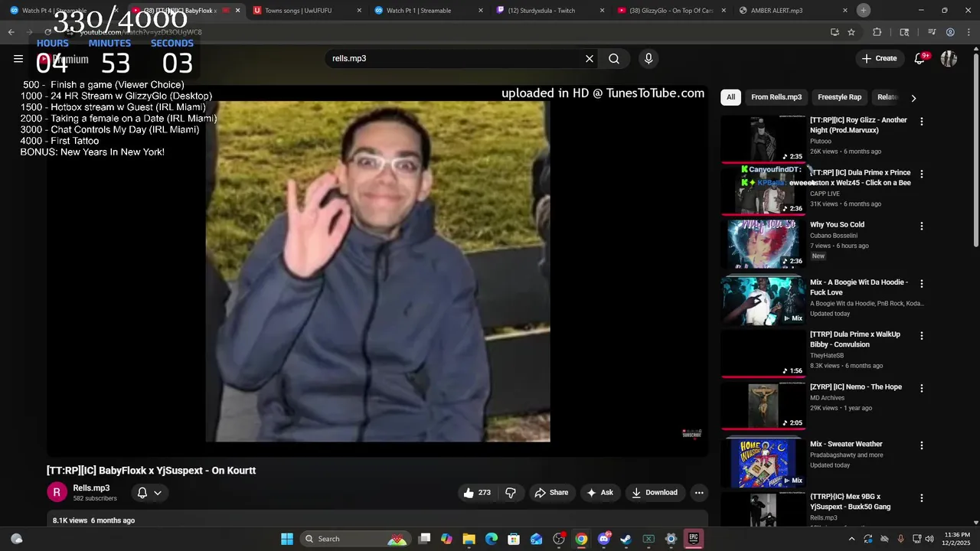980x551 pixels.
Task: Open options for Buck50 Gang video
Action: pyautogui.click(x=922, y=498)
